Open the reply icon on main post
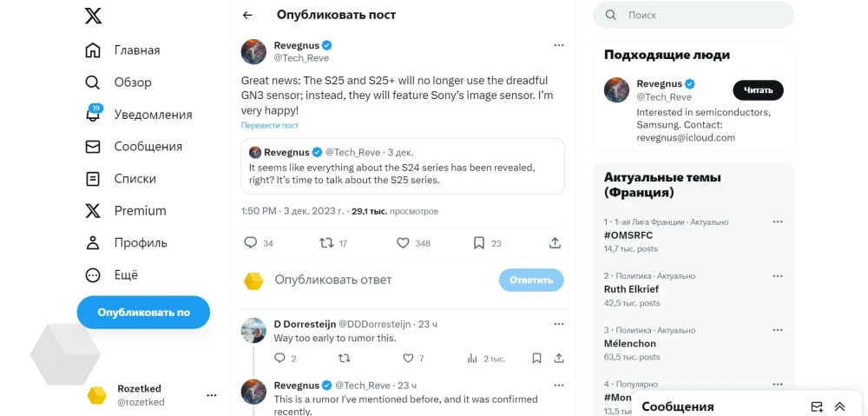868x416 pixels. point(251,243)
